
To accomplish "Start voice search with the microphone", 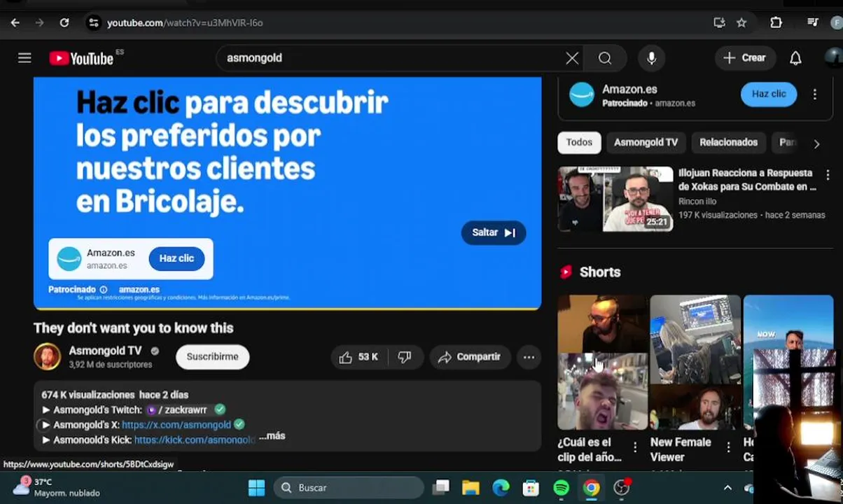I will tap(652, 58).
